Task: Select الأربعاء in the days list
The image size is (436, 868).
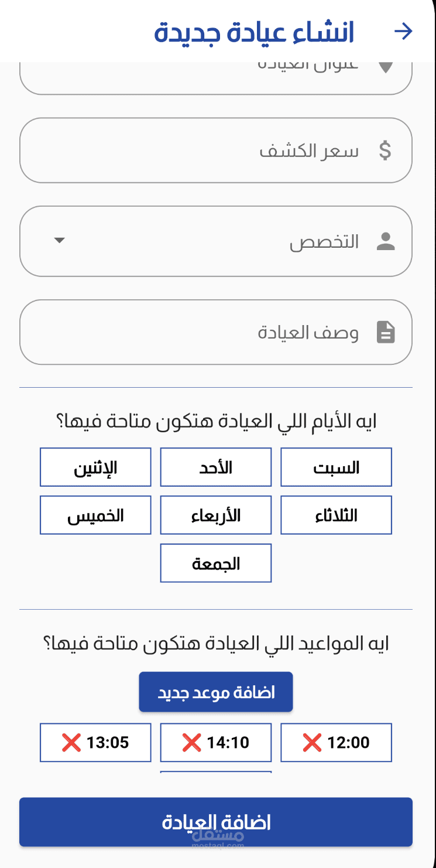Action: click(x=216, y=515)
